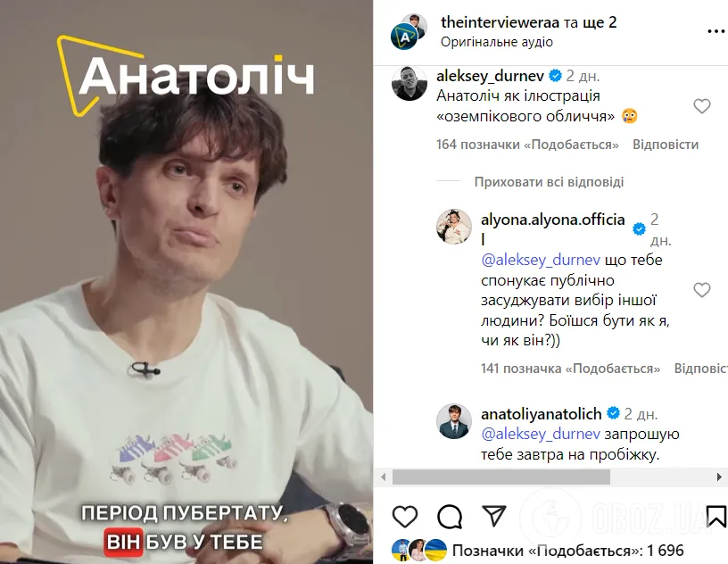Click left arrow of horizontal scrollbar

point(383,477)
